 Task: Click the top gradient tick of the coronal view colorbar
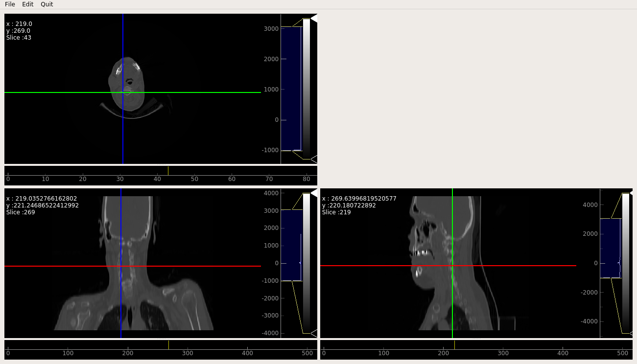tap(314, 193)
